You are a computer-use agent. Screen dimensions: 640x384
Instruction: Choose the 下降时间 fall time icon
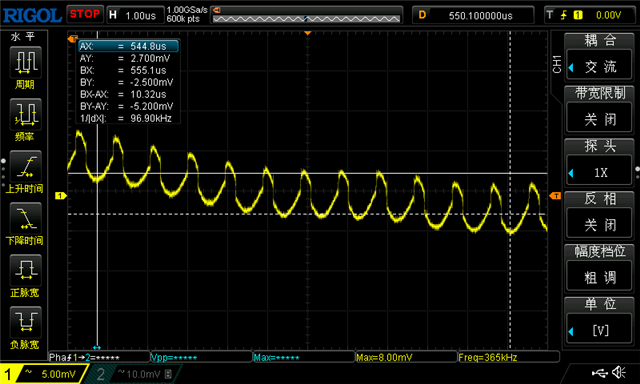click(x=25, y=218)
